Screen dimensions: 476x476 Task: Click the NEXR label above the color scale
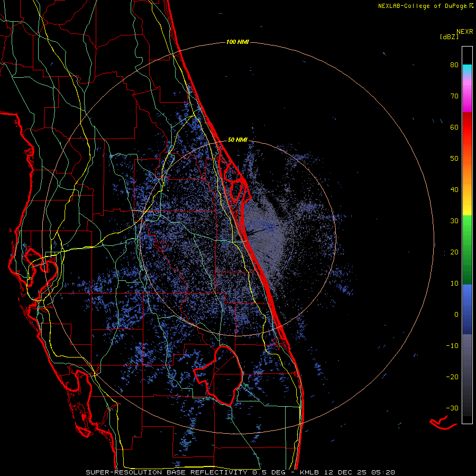(464, 32)
